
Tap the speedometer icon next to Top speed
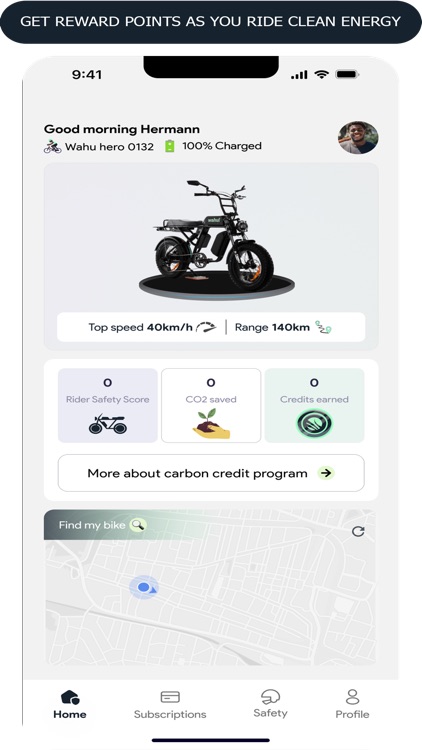click(x=206, y=327)
